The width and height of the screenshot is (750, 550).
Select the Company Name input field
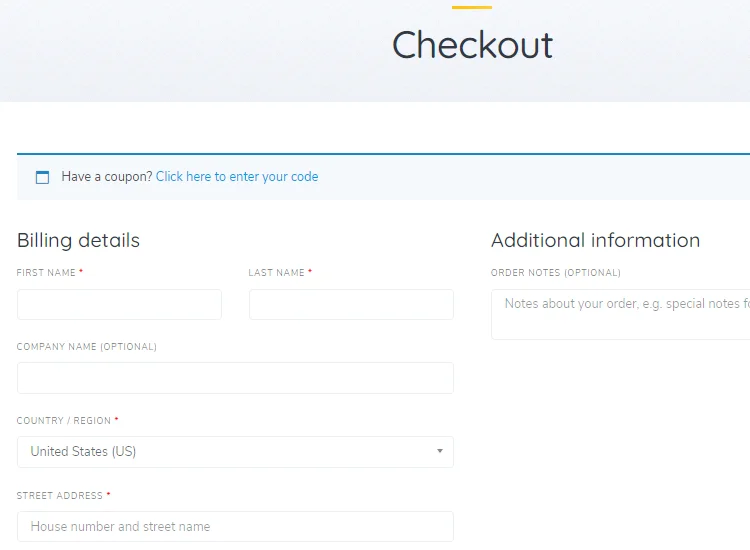235,378
